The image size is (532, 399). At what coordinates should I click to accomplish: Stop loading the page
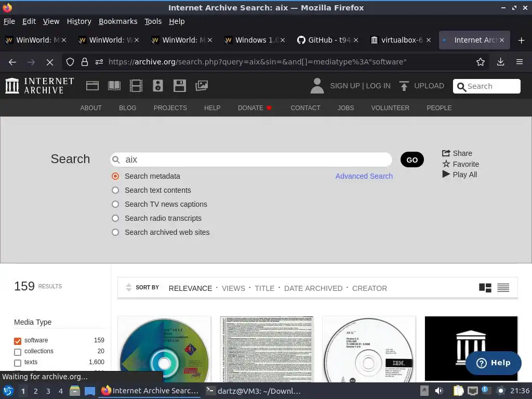[x=50, y=62]
